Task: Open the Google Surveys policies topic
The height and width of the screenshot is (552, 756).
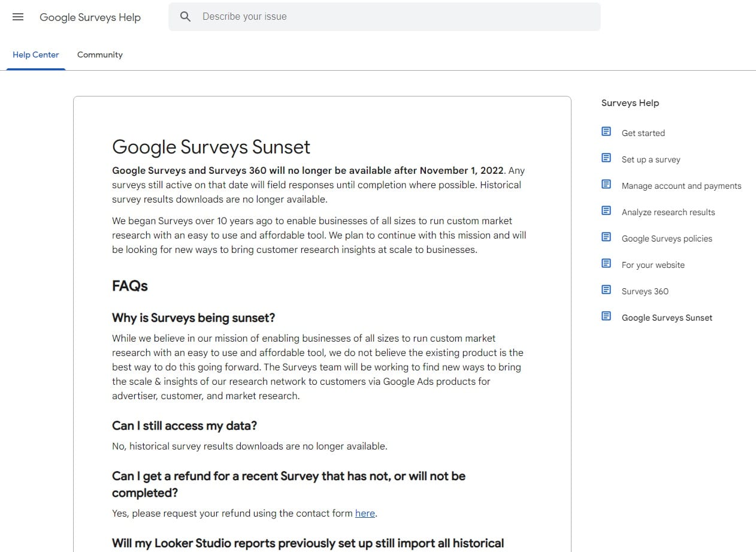Action: (667, 239)
